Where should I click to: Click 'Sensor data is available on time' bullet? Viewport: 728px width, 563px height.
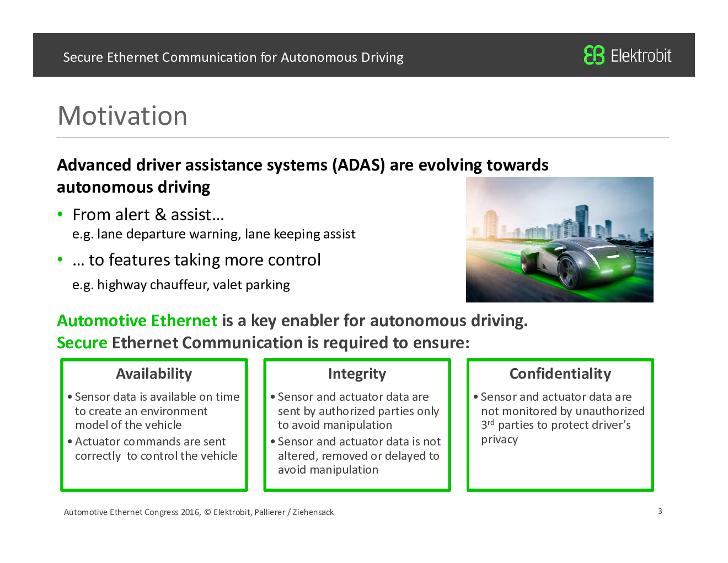coord(157,397)
